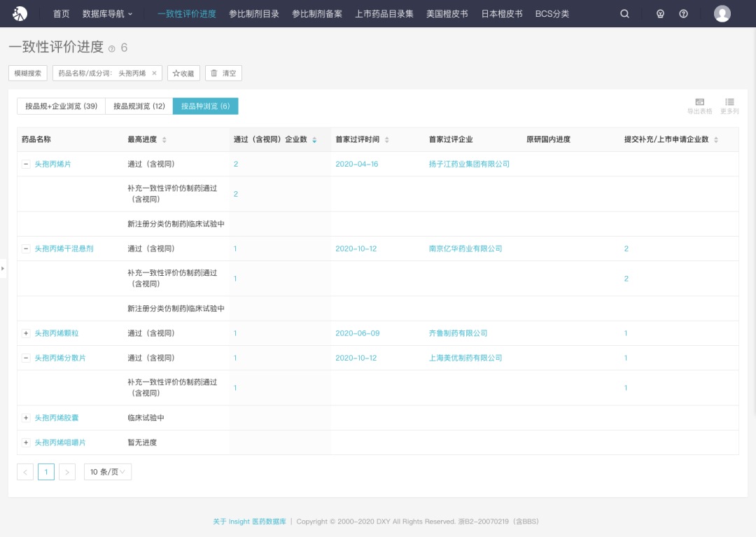Click the lightbulb icon in the top bar
This screenshot has height=537, width=756.
pos(660,13)
